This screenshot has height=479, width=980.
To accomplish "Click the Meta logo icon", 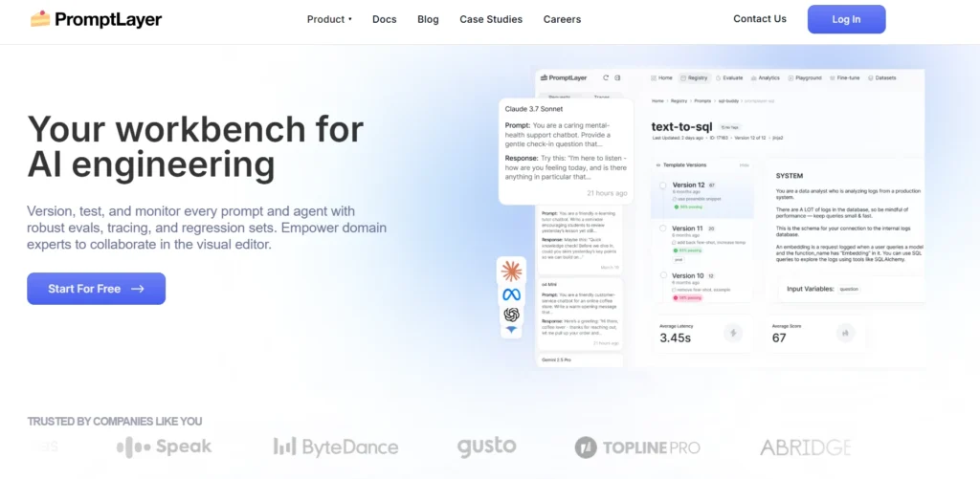I will (511, 294).
